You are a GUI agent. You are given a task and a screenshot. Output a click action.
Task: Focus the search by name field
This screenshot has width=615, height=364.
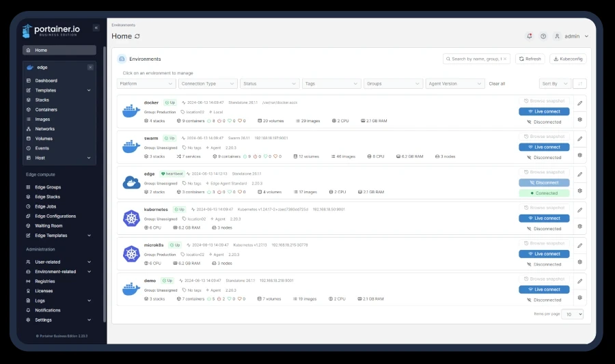point(476,59)
